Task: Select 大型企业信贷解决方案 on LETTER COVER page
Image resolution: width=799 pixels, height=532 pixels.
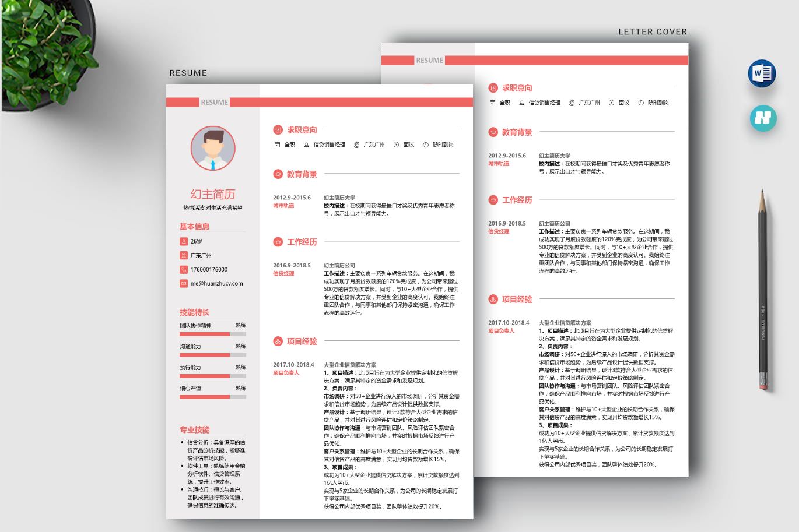Action: click(x=565, y=323)
